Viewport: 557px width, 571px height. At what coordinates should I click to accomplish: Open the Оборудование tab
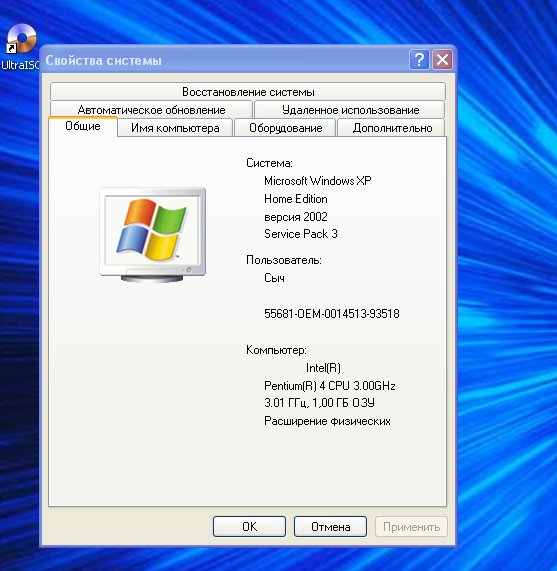coord(285,128)
